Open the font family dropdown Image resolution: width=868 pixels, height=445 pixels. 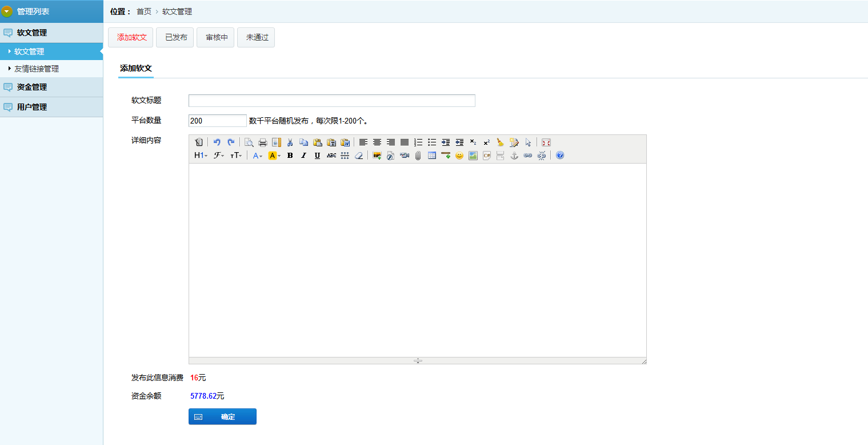coord(219,156)
